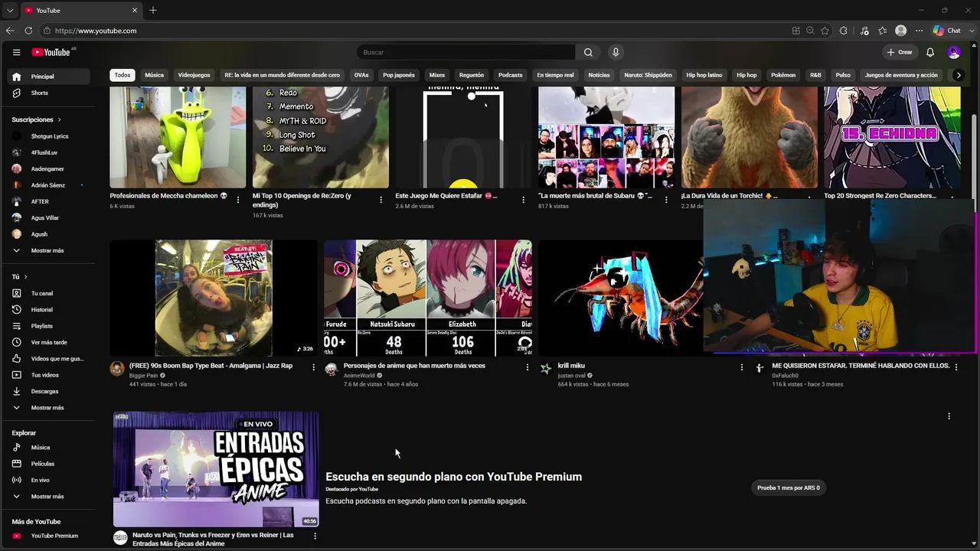
Task: Show more category chips with right arrow
Action: pyautogui.click(x=958, y=75)
